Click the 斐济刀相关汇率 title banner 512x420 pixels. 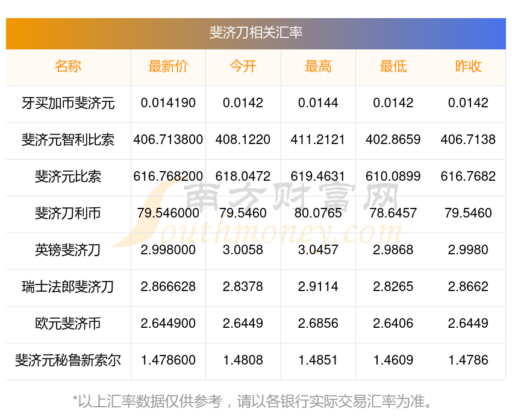point(256,33)
